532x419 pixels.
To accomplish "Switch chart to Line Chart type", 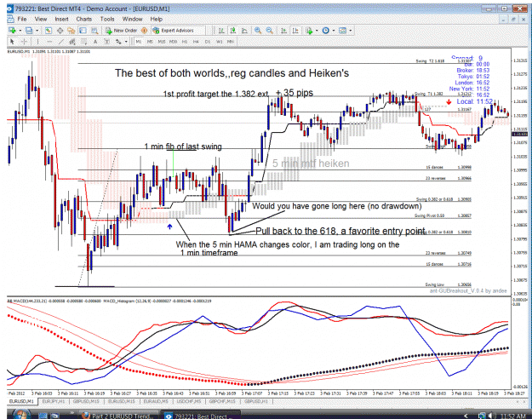I will click(244, 31).
